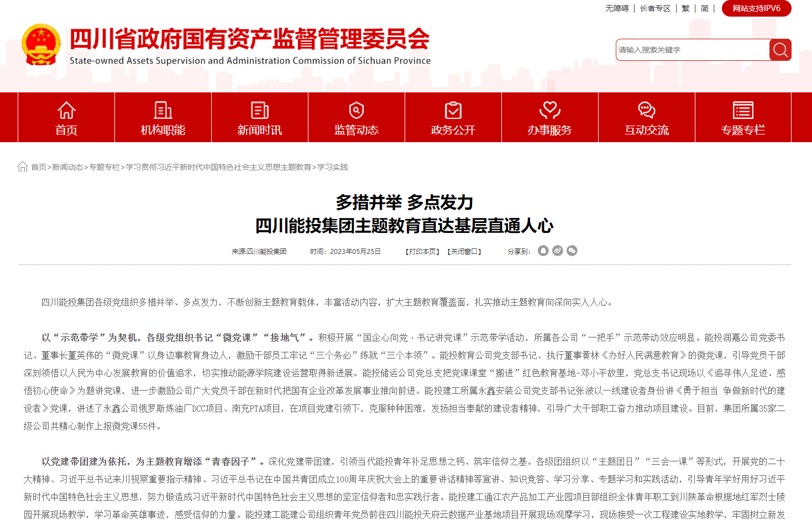812x525 pixels.
Task: Open the 互动交流 menu label
Action: pyautogui.click(x=647, y=130)
